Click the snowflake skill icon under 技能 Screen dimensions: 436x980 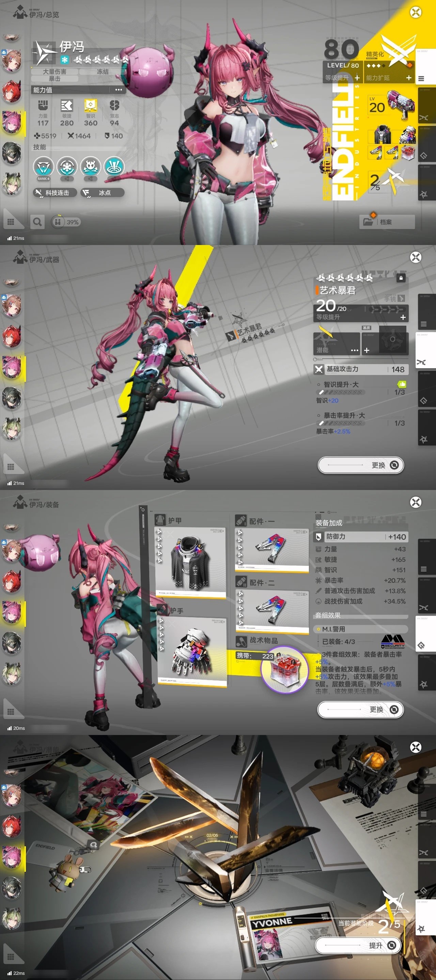point(67,167)
